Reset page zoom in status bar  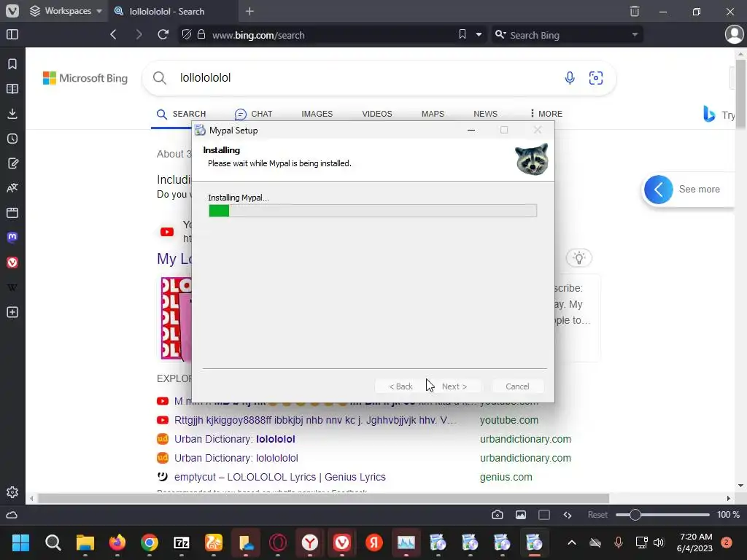point(597,515)
